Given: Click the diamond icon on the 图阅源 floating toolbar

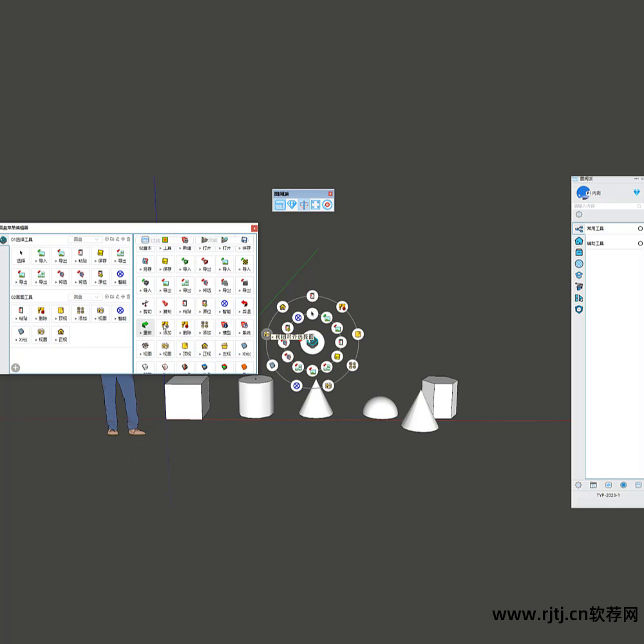Looking at the screenshot, I should point(292,204).
